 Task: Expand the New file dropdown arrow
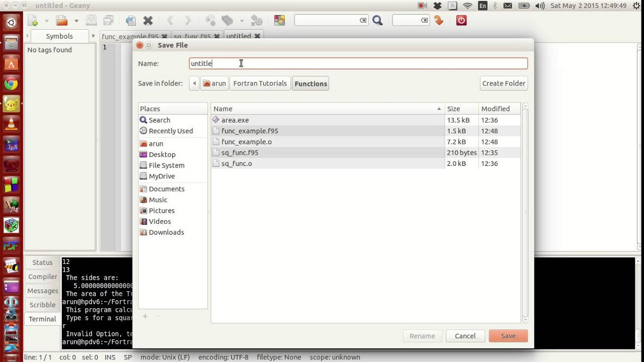tap(46, 21)
